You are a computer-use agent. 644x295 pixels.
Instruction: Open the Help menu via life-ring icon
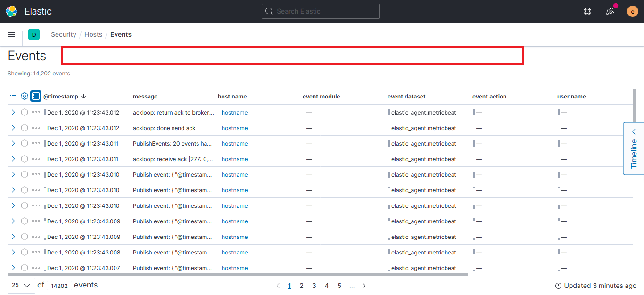pyautogui.click(x=587, y=11)
